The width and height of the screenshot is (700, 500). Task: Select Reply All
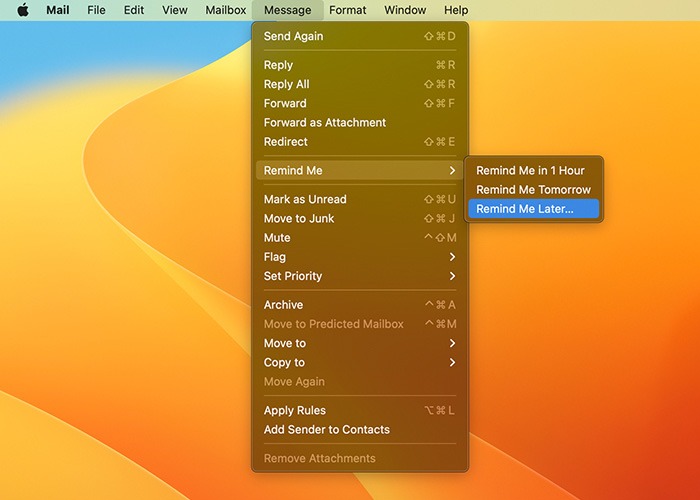[360, 84]
